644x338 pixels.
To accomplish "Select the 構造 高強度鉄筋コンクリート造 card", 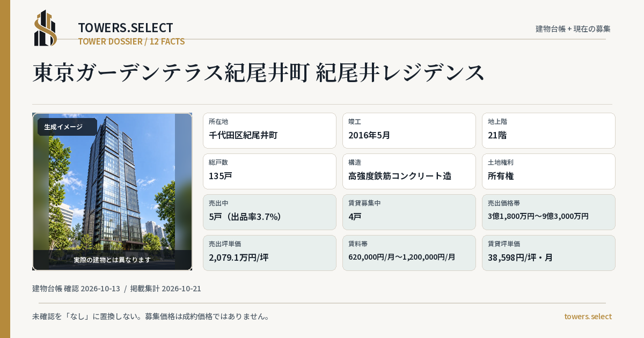I will (409, 171).
